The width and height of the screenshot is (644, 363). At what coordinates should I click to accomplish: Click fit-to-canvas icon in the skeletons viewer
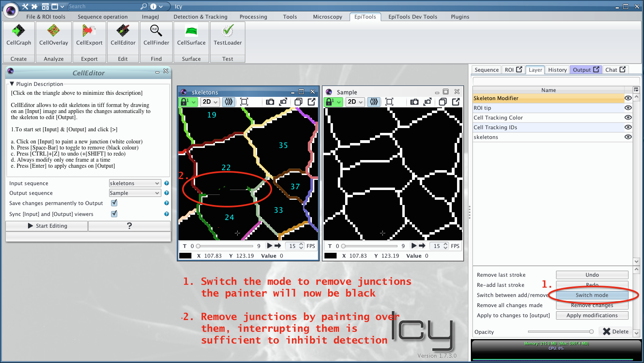tap(244, 102)
